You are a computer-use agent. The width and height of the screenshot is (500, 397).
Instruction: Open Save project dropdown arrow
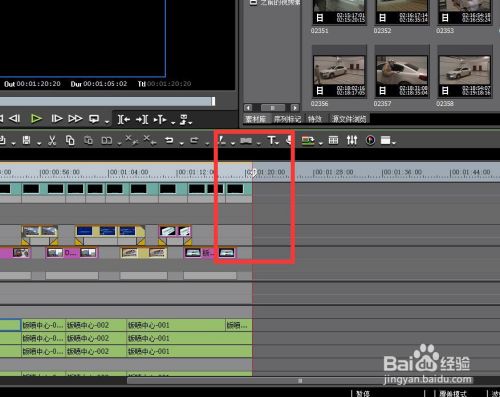point(39,144)
